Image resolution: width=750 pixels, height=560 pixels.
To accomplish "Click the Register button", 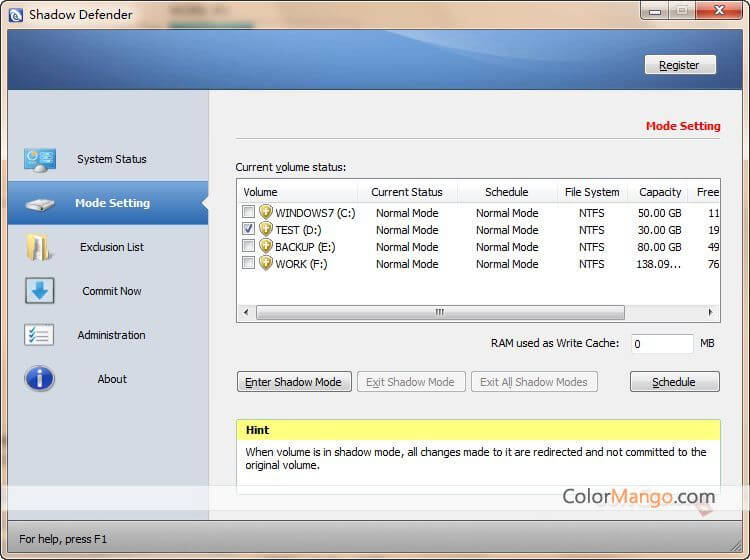I will pos(679,65).
